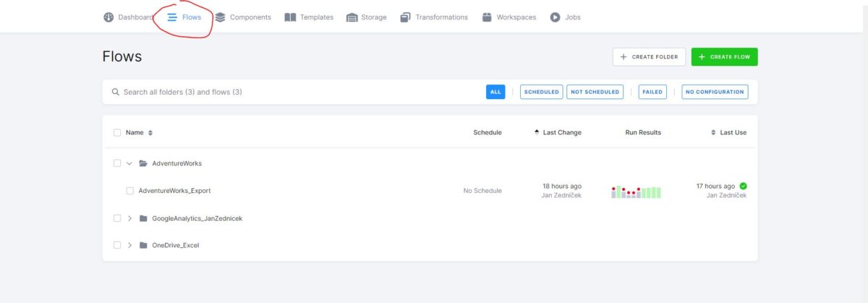
Task: Go to the Jobs section
Action: coord(565,17)
